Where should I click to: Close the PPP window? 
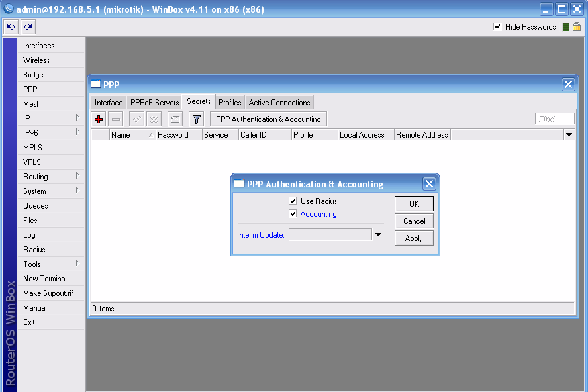click(x=568, y=84)
